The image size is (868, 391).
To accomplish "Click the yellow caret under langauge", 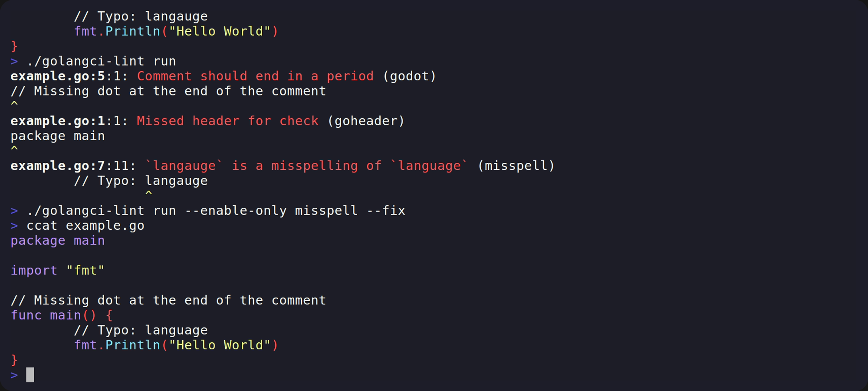I will pos(148,193).
